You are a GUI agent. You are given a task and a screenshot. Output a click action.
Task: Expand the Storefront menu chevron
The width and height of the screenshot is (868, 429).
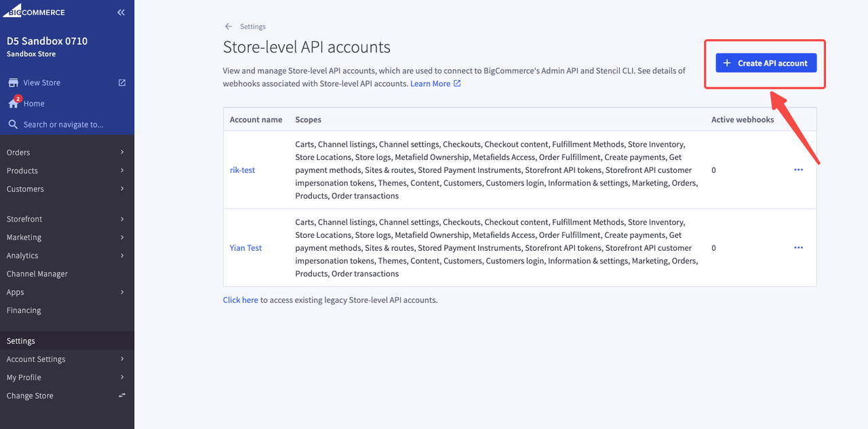point(122,219)
